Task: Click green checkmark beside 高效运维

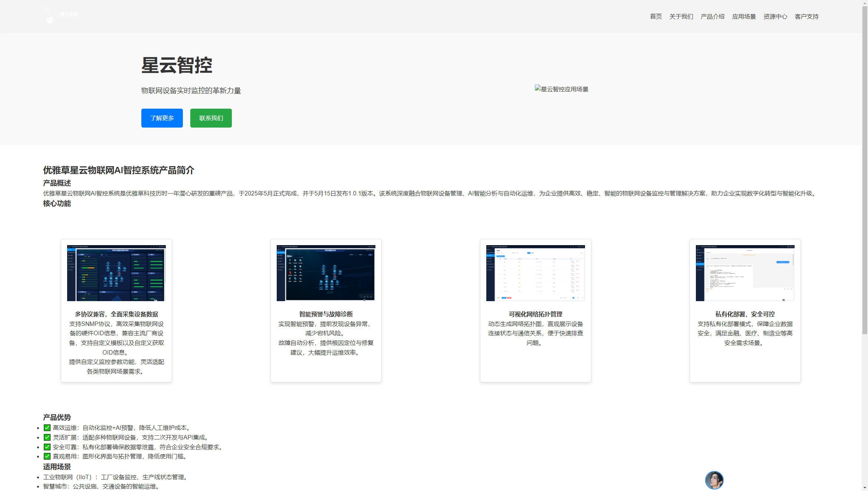Action: point(47,428)
